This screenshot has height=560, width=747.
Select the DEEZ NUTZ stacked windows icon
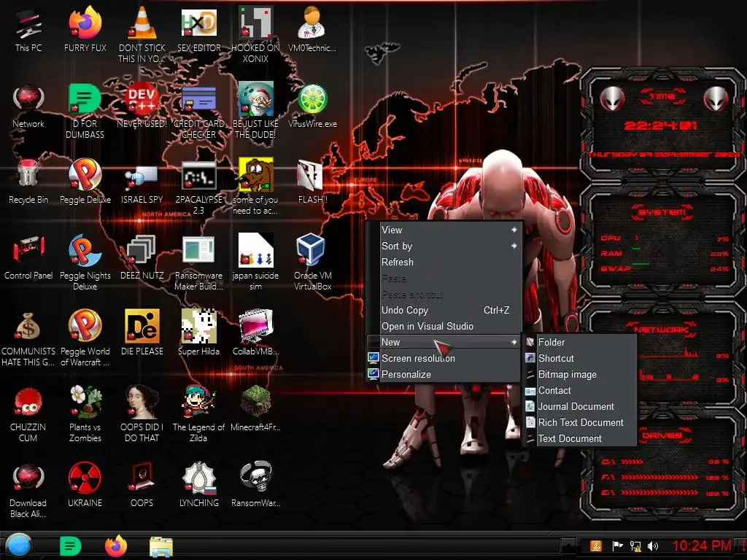coord(142,257)
